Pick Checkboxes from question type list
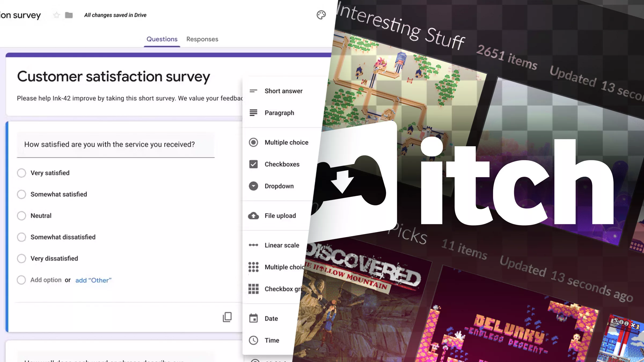This screenshot has height=362, width=644. click(282, 164)
